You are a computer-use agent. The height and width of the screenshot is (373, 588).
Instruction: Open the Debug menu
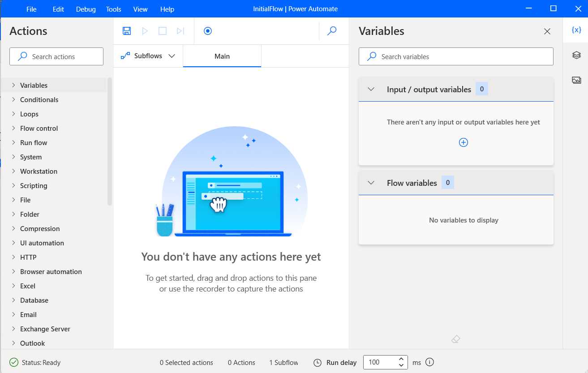click(x=86, y=9)
